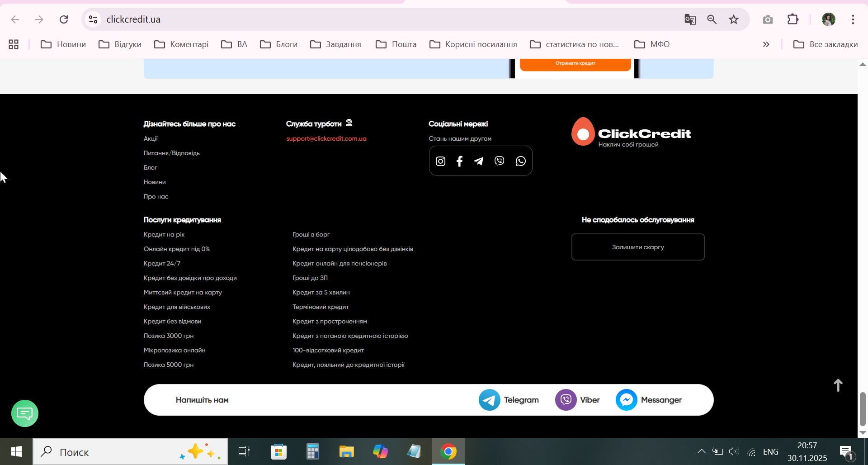868x465 pixels.
Task: Contact via Telegram in Напишіть нам bar
Action: click(509, 400)
